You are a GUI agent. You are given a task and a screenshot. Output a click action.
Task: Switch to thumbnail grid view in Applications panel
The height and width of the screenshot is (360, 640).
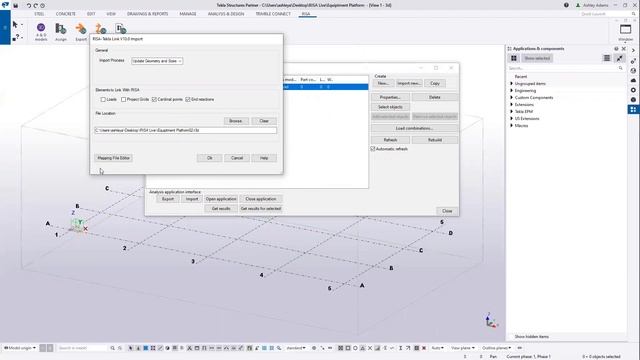513,58
